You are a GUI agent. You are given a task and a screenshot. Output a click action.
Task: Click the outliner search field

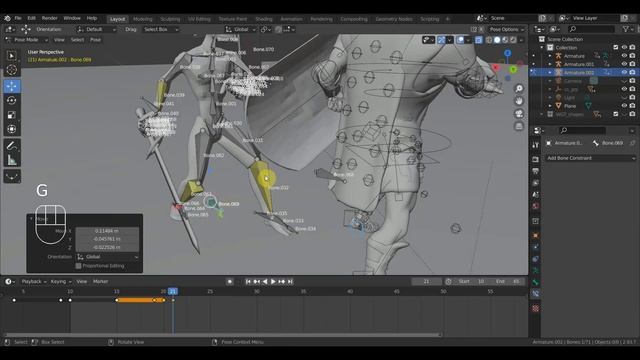pyautogui.click(x=591, y=29)
